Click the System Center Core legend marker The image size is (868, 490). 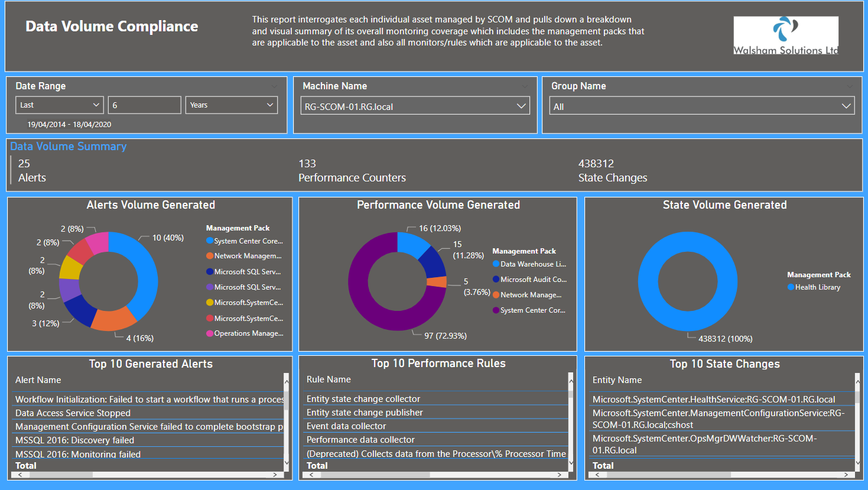pyautogui.click(x=211, y=241)
